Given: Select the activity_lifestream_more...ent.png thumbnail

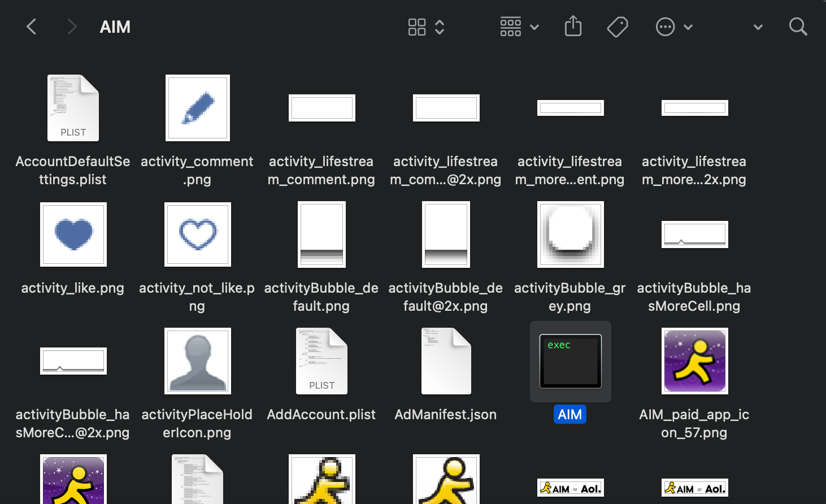Looking at the screenshot, I should 571,108.
